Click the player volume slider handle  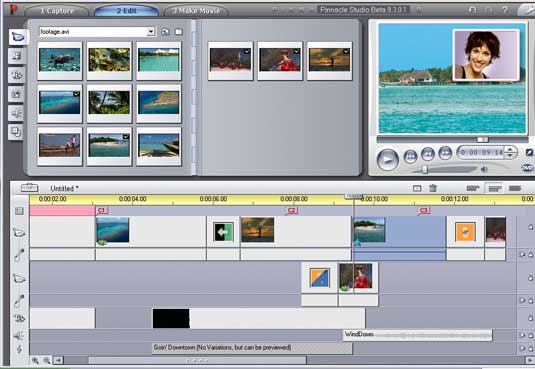[x=425, y=169]
